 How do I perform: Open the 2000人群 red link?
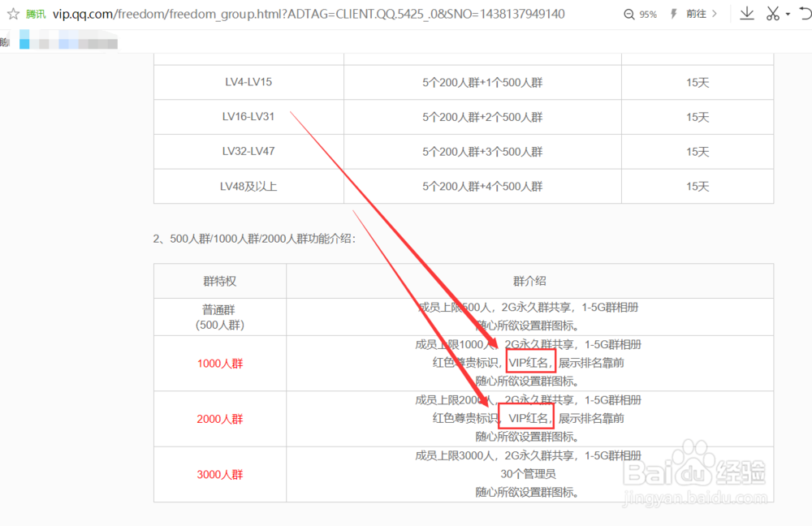(219, 419)
